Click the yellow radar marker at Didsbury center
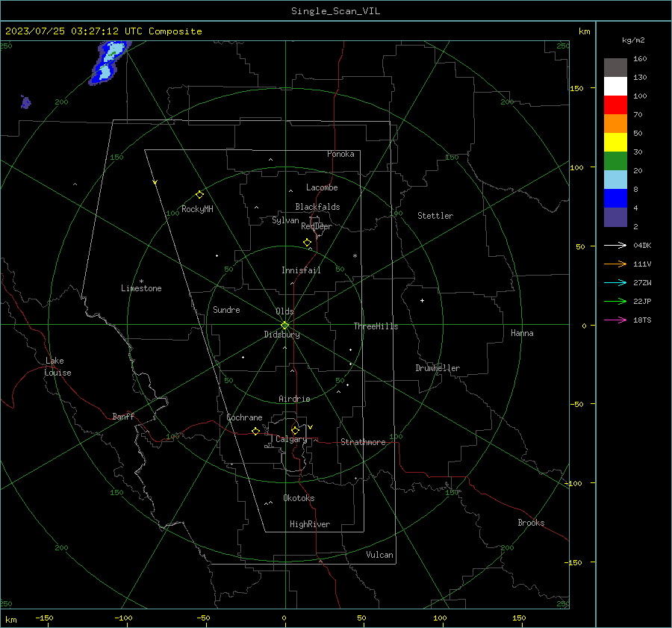The height and width of the screenshot is (628, 672). [284, 325]
